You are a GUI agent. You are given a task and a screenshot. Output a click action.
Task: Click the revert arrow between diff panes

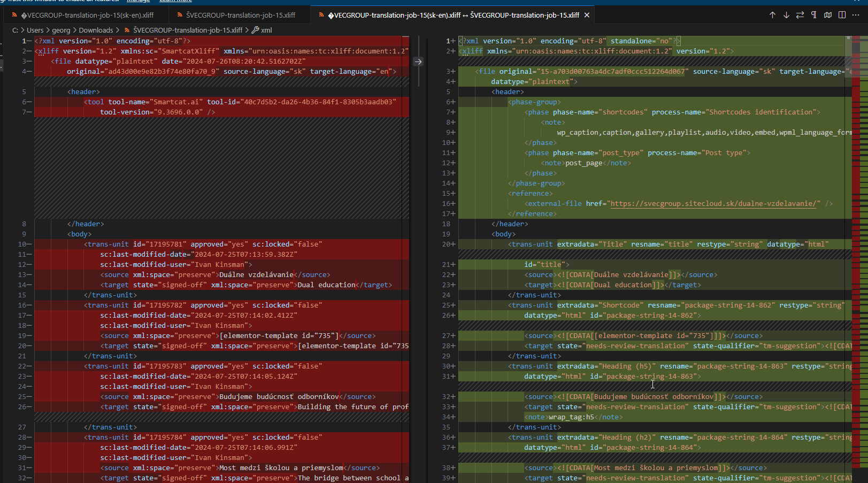coord(418,62)
